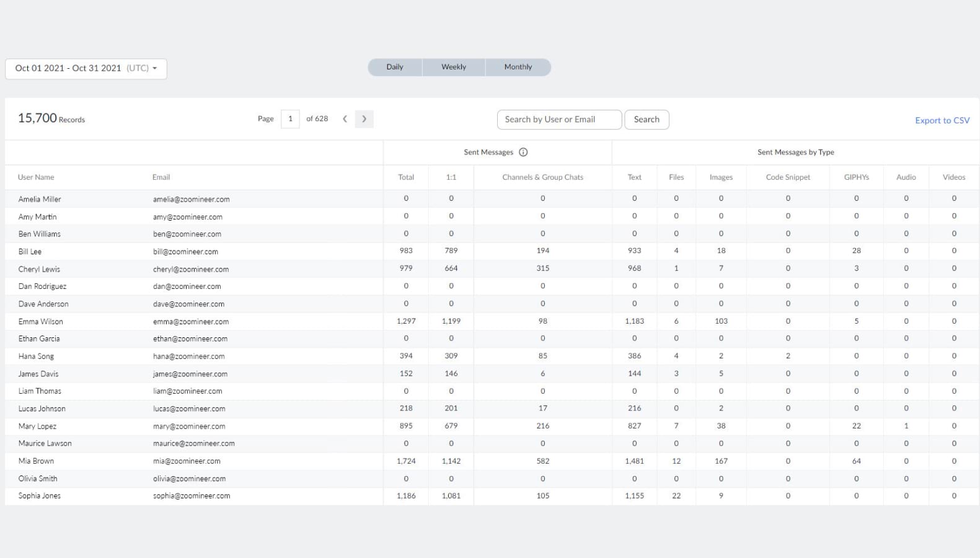
Task: Click the Total column header
Action: point(406,177)
